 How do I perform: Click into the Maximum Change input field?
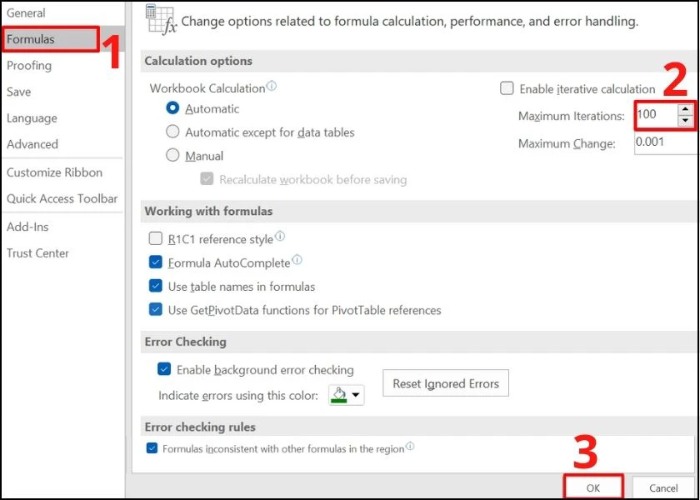tap(665, 143)
